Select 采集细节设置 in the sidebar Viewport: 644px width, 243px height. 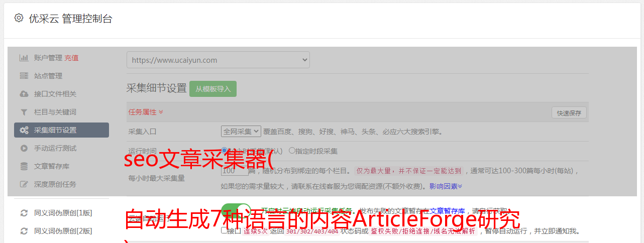(61, 130)
